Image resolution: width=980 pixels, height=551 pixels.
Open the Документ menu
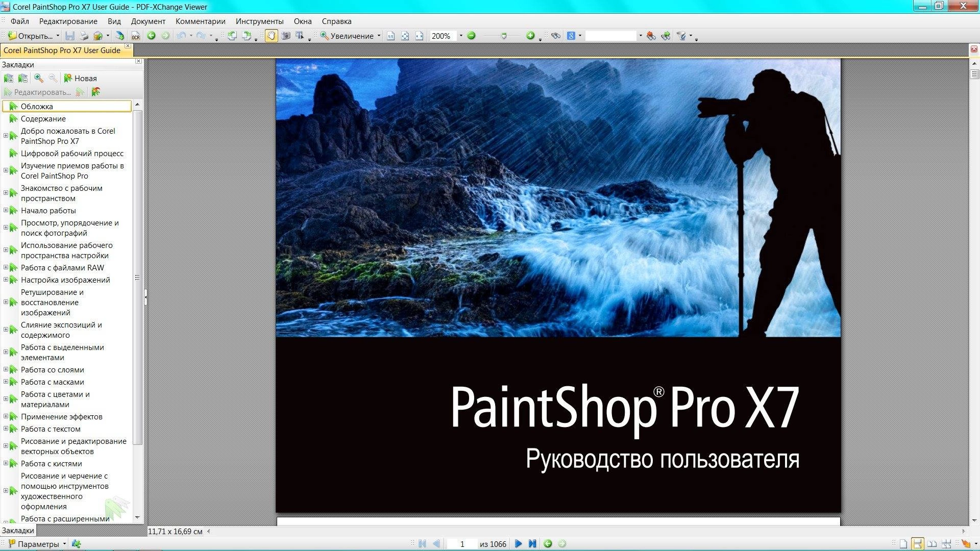(148, 21)
